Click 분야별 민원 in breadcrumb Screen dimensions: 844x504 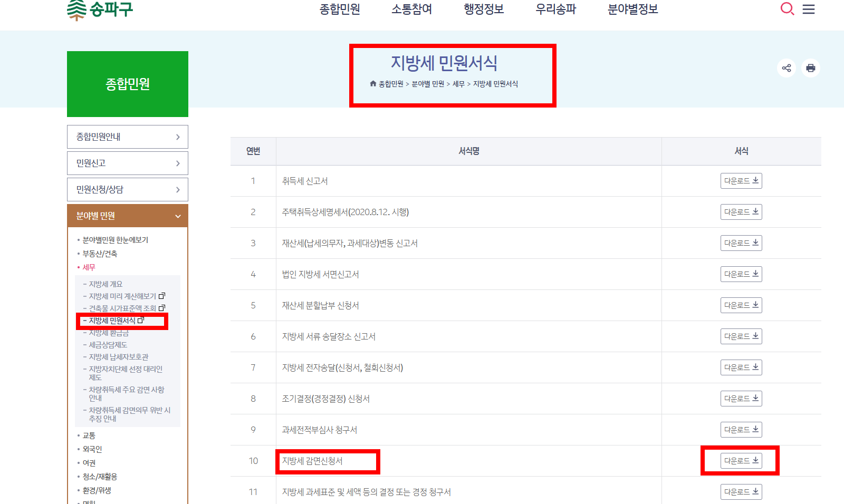pos(428,84)
